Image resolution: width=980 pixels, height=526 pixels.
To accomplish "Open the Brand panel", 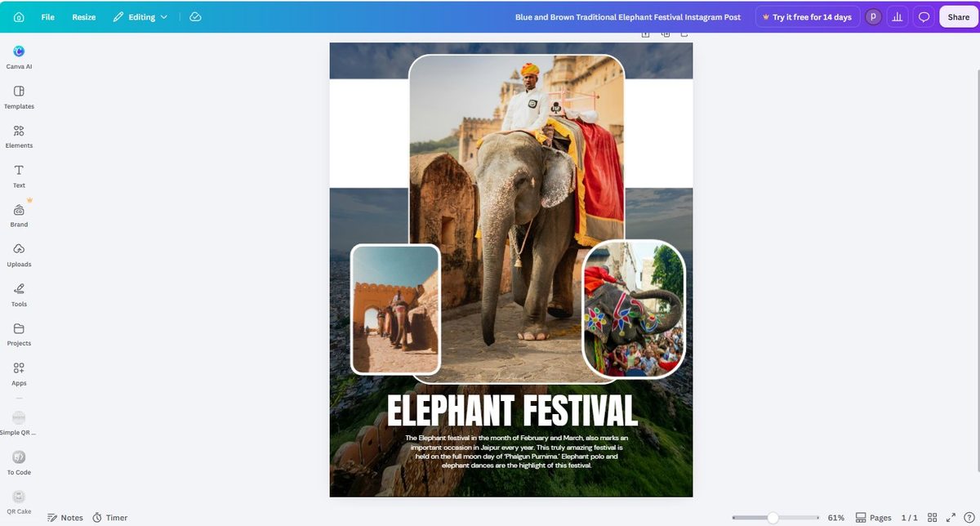I will [19, 216].
